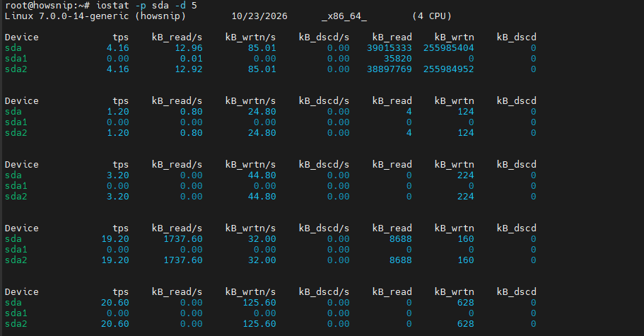
Task: Select kB_wrtn/s '44.80' in the sda row
Action: click(262, 175)
